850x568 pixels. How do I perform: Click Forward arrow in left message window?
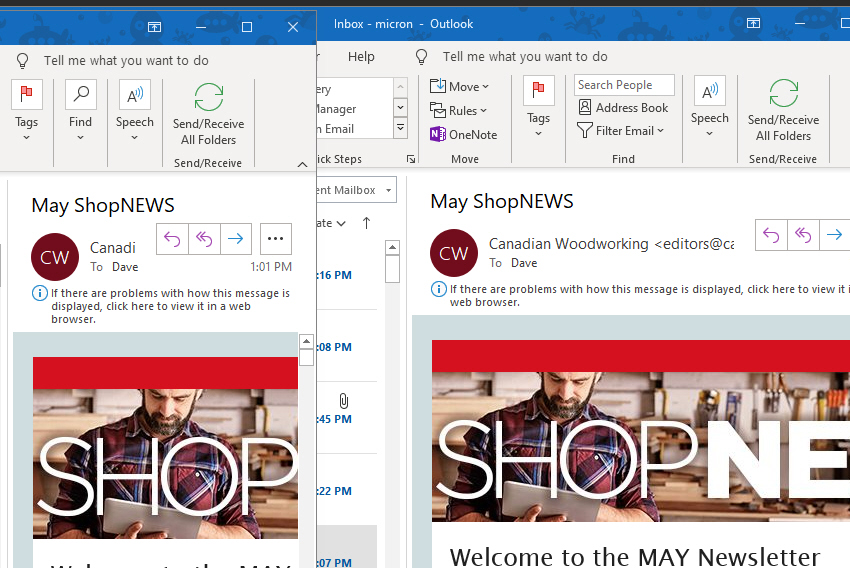(x=236, y=238)
